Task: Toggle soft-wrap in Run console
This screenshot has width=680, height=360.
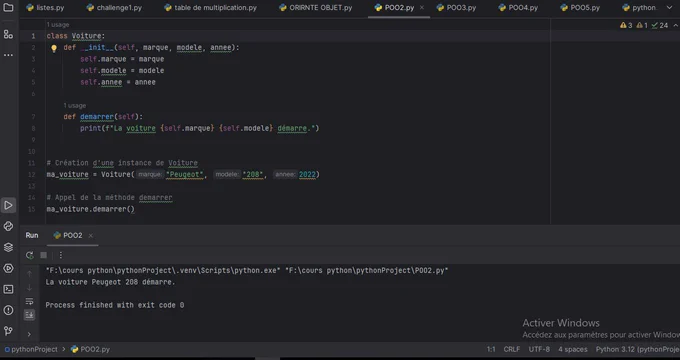Action: 29,301
